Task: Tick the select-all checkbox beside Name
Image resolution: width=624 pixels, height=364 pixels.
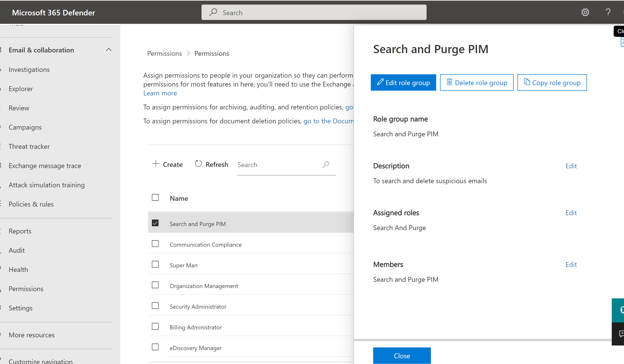Action: tap(155, 198)
